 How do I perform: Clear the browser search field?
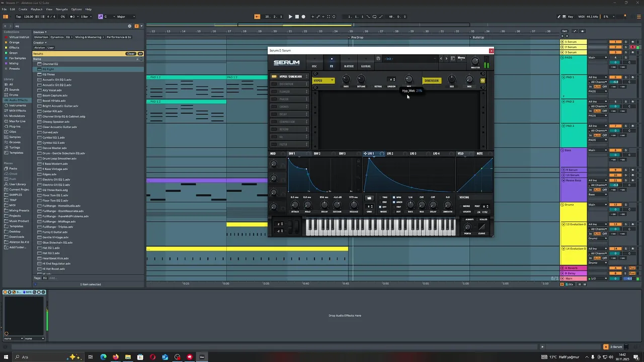point(129,26)
